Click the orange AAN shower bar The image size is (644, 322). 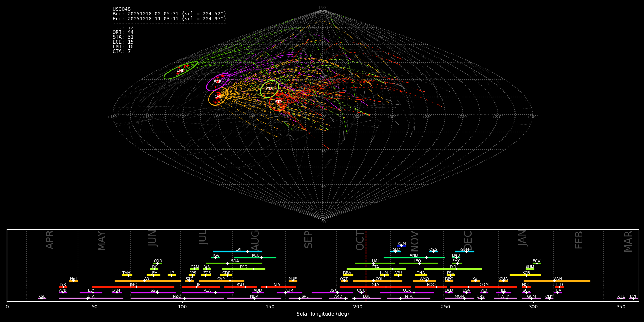tap(557, 281)
